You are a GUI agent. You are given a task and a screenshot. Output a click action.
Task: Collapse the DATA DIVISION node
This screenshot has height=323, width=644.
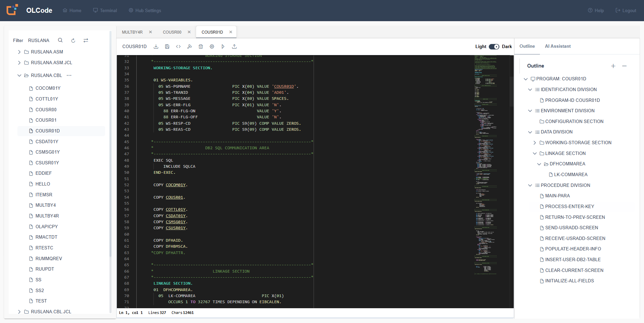[x=530, y=132]
